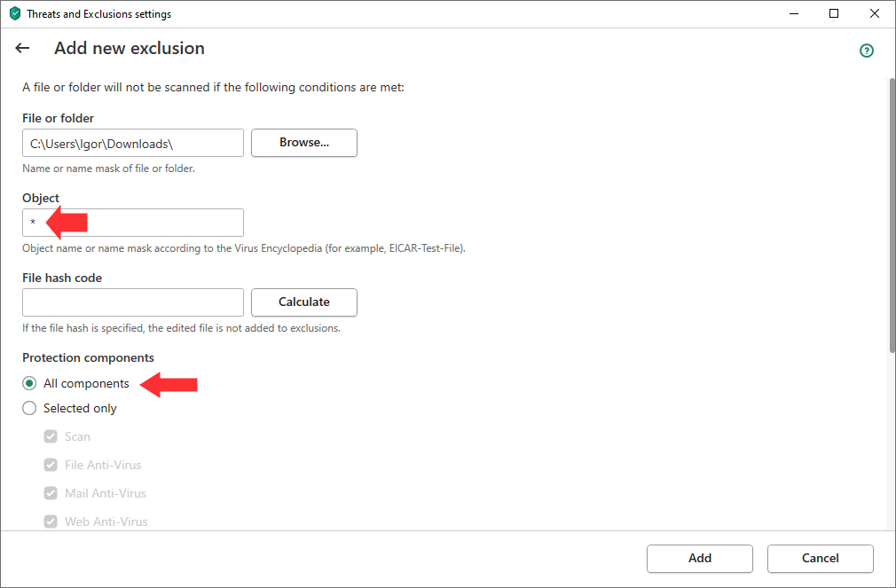
Task: Focus the File or folder path field
Action: click(x=133, y=143)
